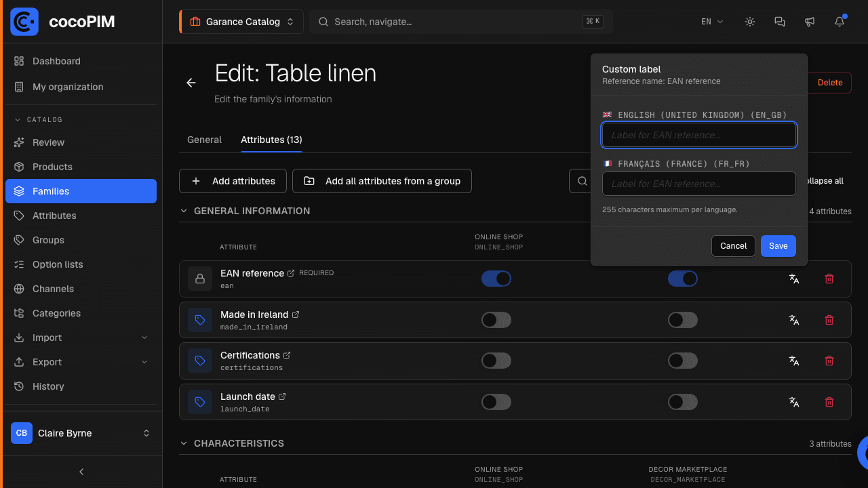Viewport: 868px width, 488px height.
Task: Open translate icon for Made in Ireland row
Action: 794,320
